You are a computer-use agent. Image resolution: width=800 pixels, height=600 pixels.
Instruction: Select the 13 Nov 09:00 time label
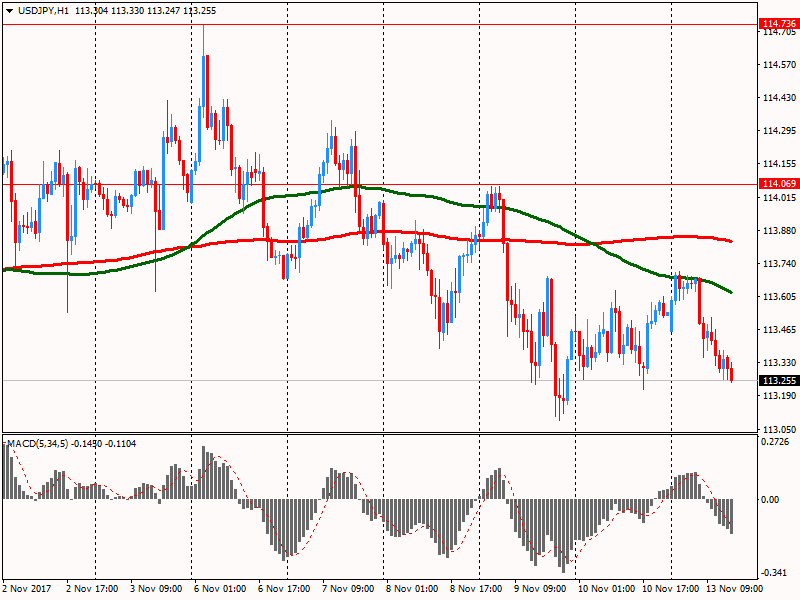[734, 589]
